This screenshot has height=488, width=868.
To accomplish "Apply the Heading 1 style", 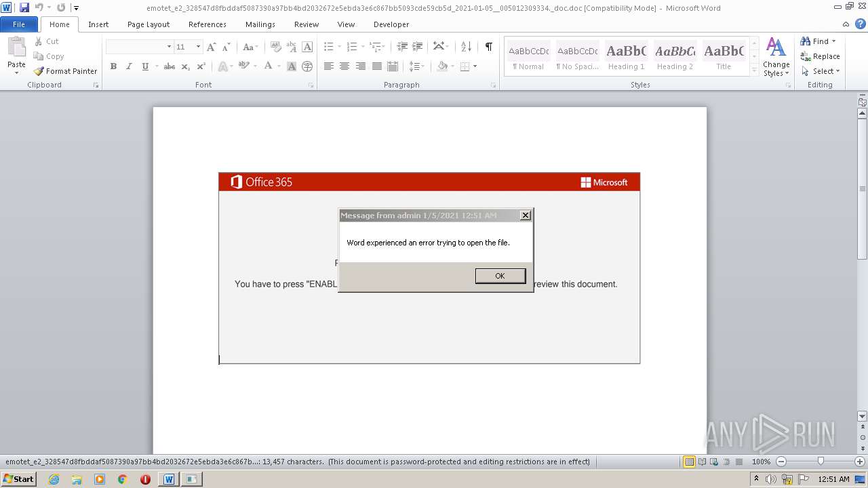I will click(x=627, y=58).
